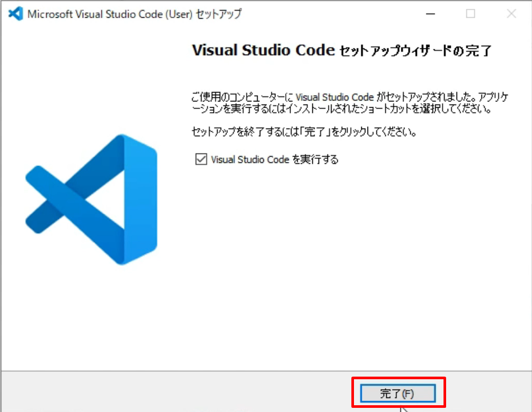Uncheck the Visual Studio Code を実行する checkbox
Viewport: 532px width, 412px height.
coord(201,159)
